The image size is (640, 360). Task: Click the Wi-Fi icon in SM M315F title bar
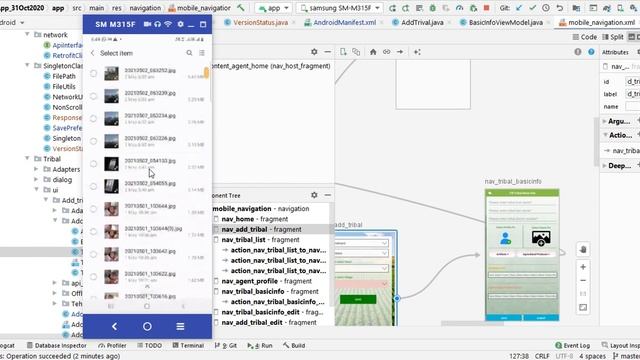(x=168, y=24)
